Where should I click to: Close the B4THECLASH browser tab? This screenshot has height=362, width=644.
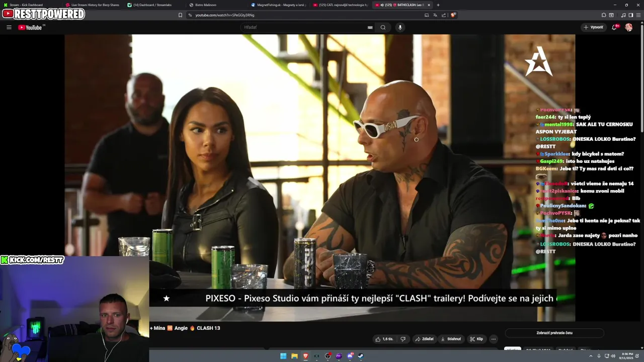click(429, 5)
